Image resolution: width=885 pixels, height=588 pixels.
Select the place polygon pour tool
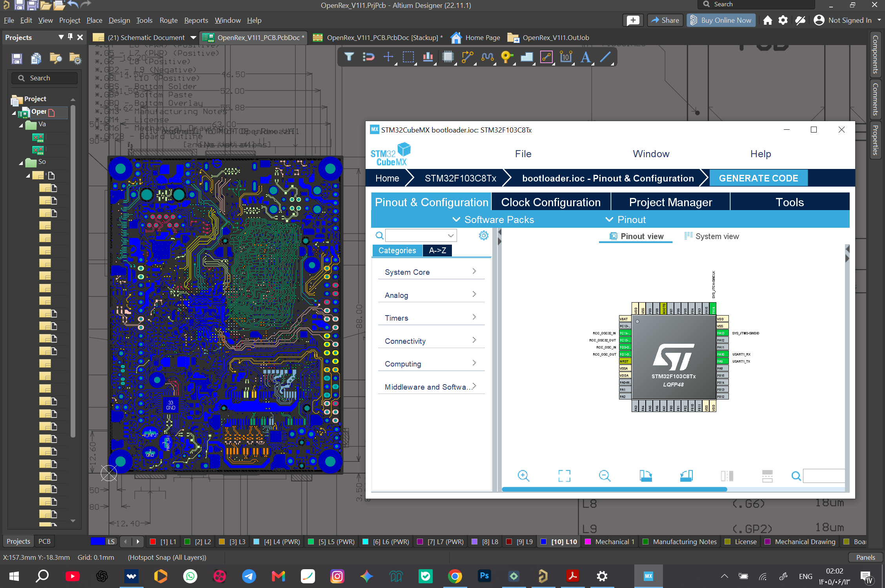(527, 57)
